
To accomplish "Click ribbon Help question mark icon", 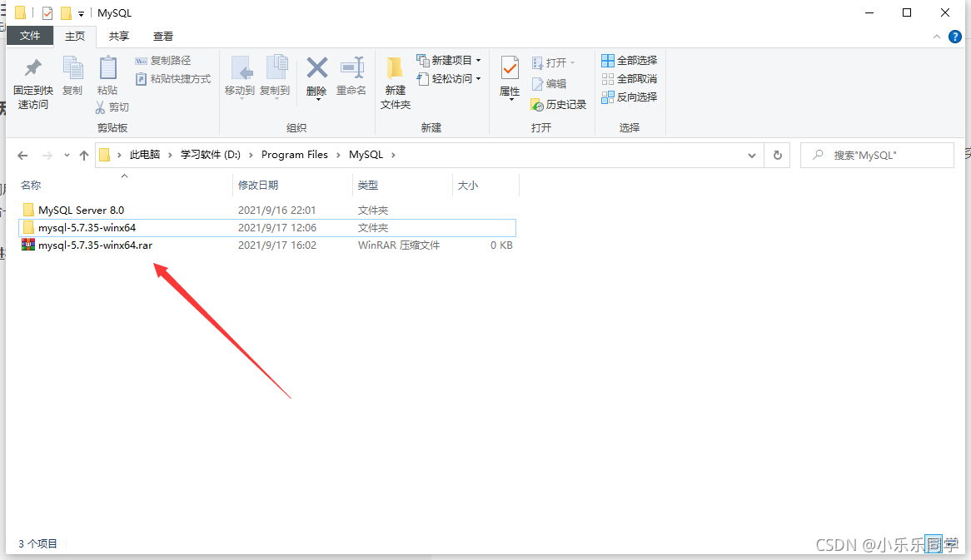I will pos(955,37).
